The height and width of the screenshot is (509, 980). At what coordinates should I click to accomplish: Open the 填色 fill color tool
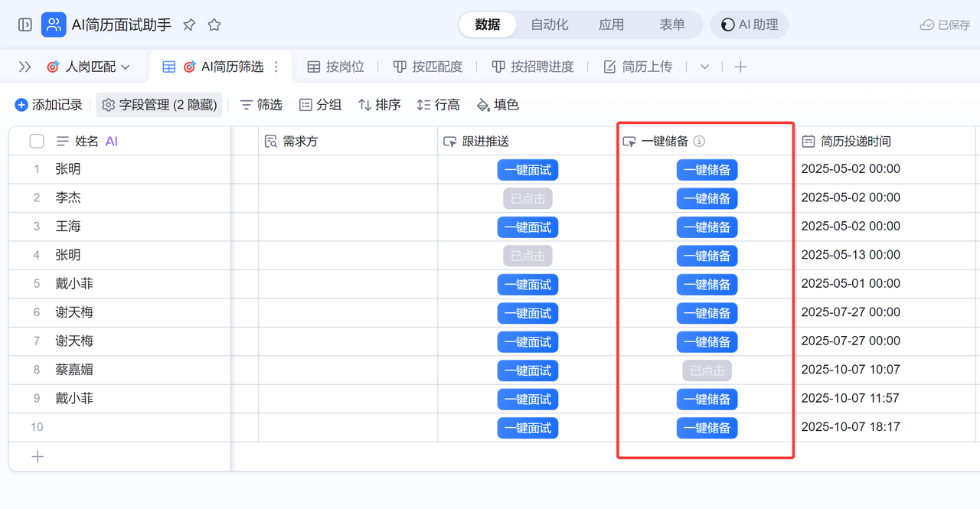pos(497,105)
